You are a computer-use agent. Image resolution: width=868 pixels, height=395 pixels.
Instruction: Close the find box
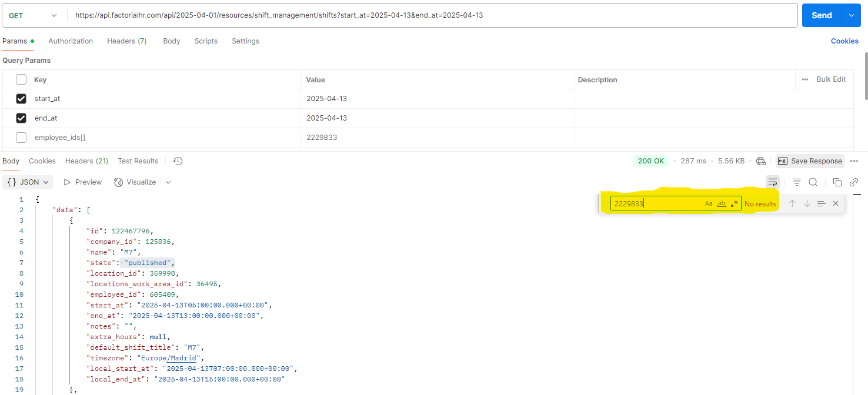coord(836,203)
